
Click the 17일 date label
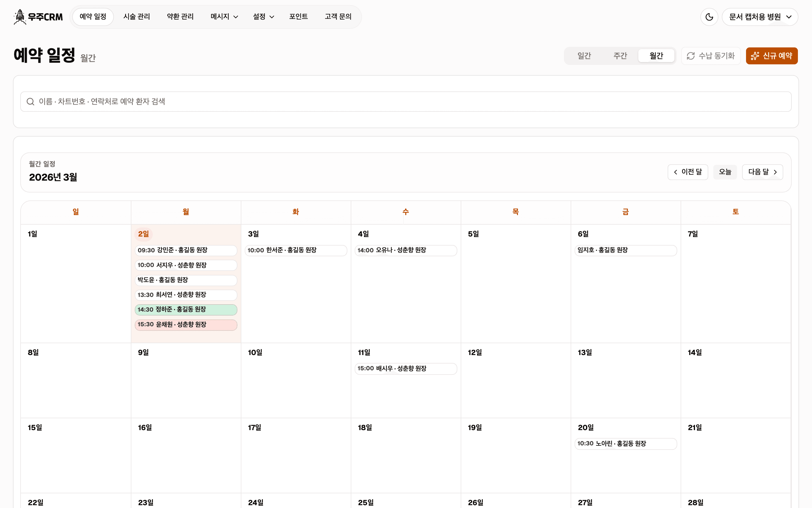[254, 427]
